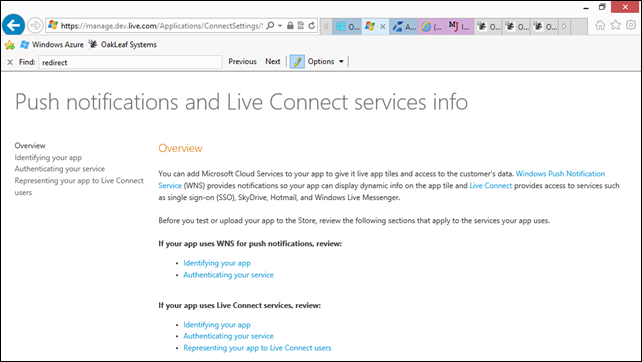Open the OakLeaf Systems favorites bar link
This screenshot has width=642, height=362.
[123, 45]
